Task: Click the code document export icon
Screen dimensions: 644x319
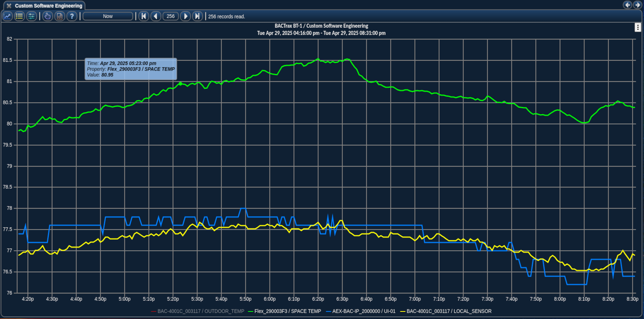Action: coord(59,16)
